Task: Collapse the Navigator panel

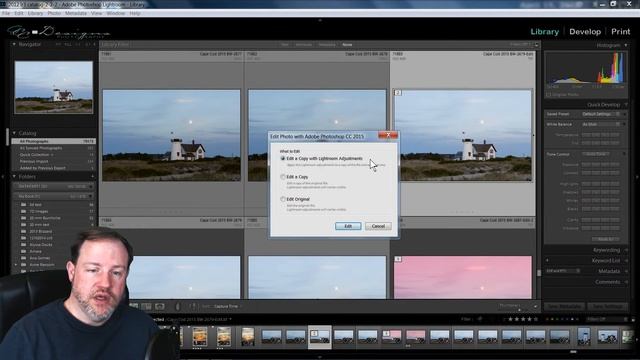Action: [x=14, y=44]
